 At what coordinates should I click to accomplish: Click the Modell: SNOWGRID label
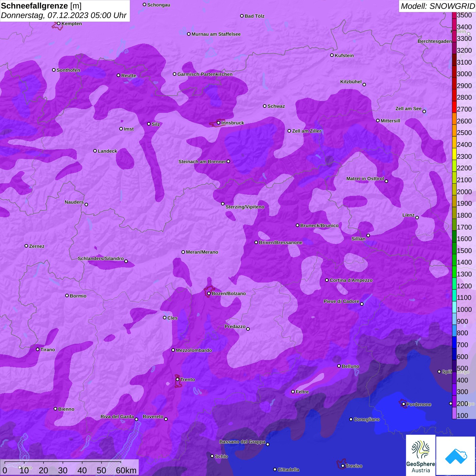click(438, 6)
